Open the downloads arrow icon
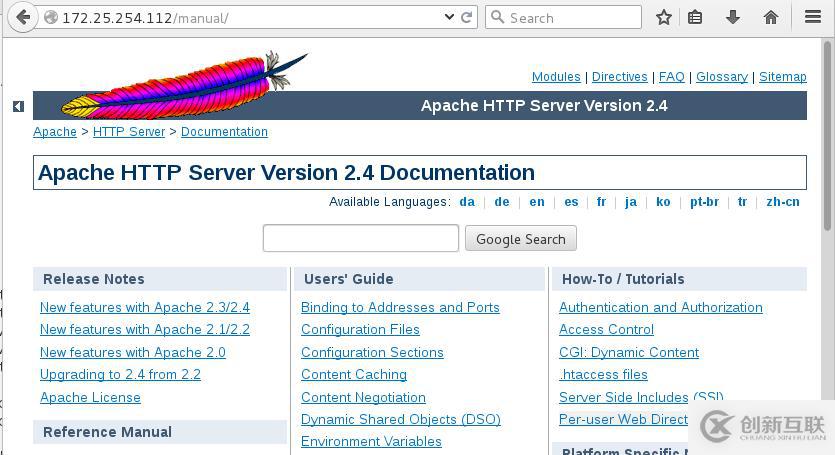Viewport: 835px width, 455px height. pyautogui.click(x=733, y=17)
